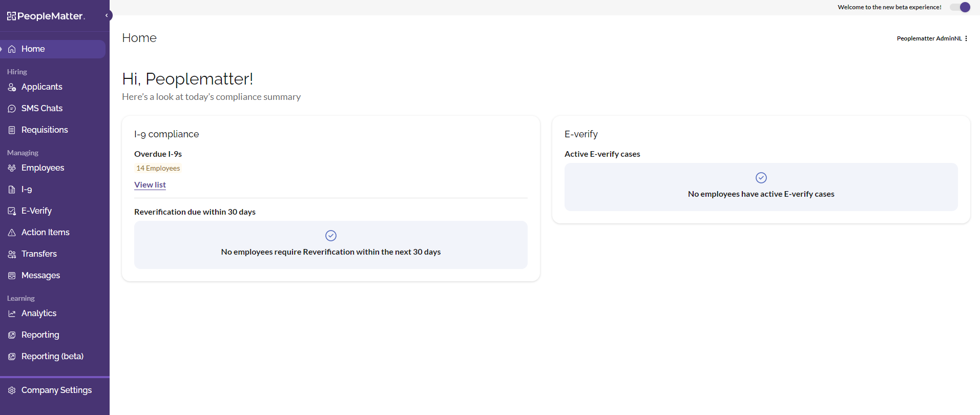Open Reporting (beta) menu item

(52, 357)
